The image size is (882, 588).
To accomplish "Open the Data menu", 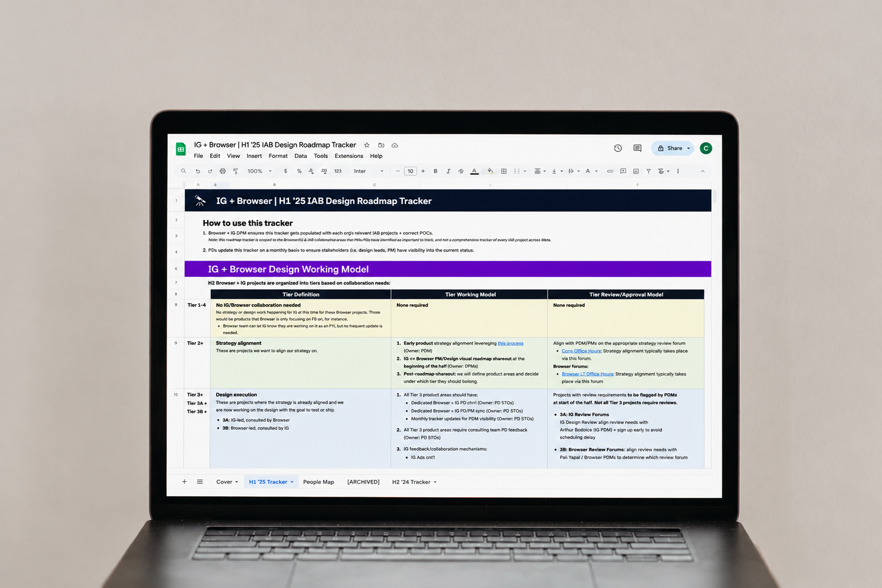I will [301, 156].
